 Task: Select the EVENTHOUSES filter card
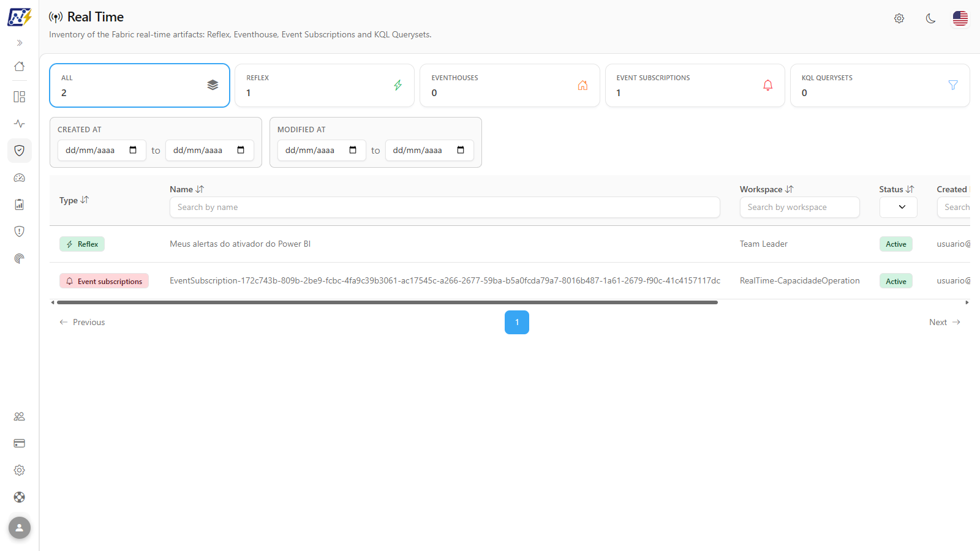point(510,85)
